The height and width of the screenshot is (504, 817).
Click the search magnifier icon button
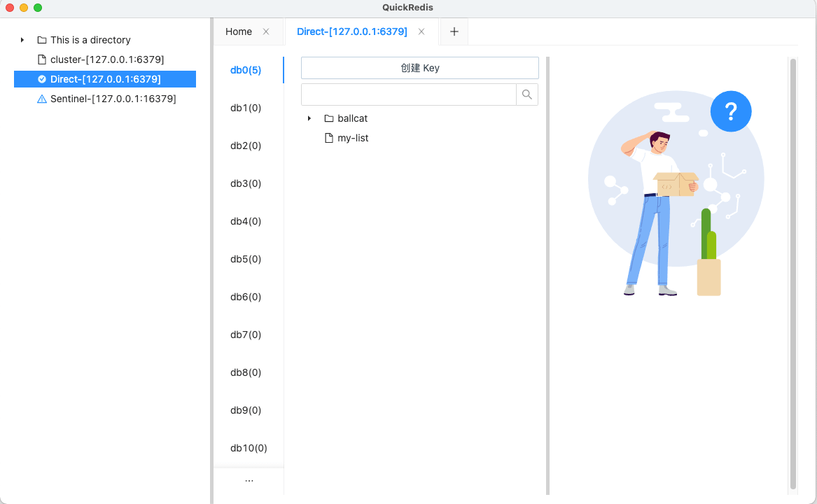click(x=526, y=94)
